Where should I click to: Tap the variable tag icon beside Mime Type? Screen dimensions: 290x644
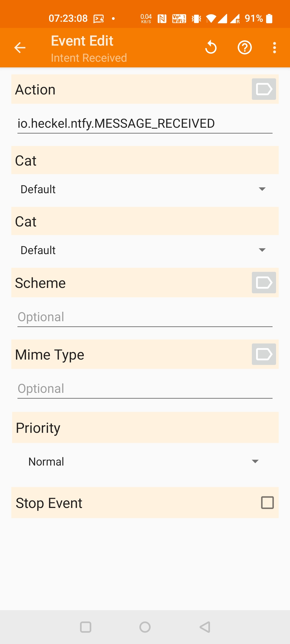click(x=264, y=354)
